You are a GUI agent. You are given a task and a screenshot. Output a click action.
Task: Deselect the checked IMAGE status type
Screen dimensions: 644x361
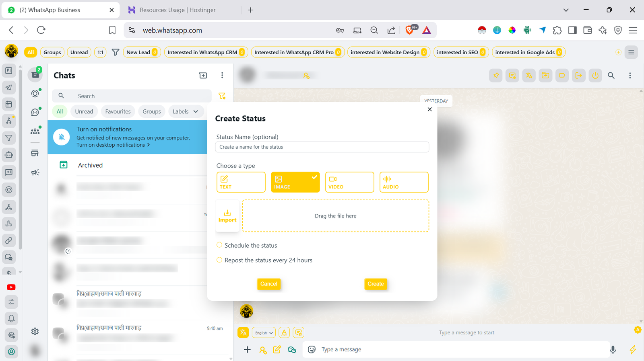pyautogui.click(x=295, y=182)
